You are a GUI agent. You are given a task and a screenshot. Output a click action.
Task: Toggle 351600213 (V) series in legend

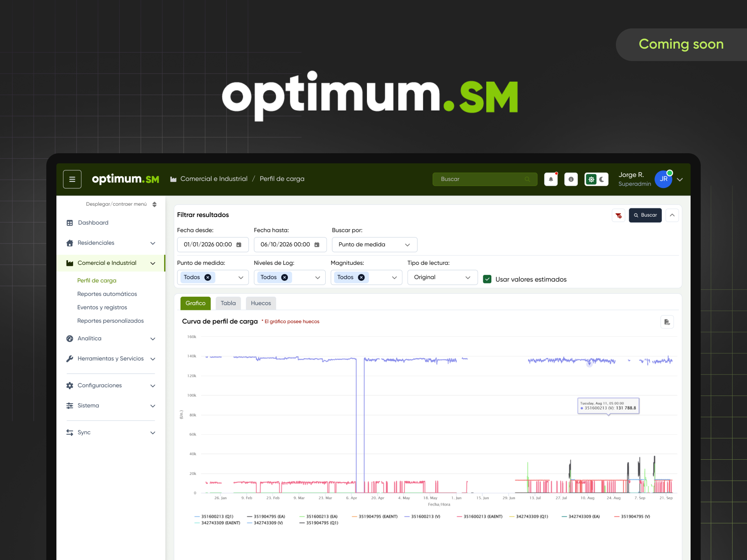point(422,516)
